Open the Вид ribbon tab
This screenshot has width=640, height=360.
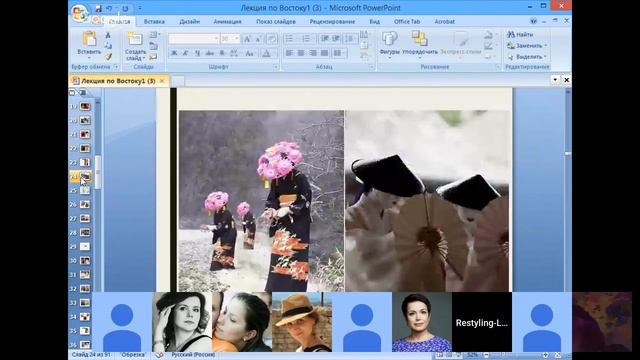(x=374, y=21)
